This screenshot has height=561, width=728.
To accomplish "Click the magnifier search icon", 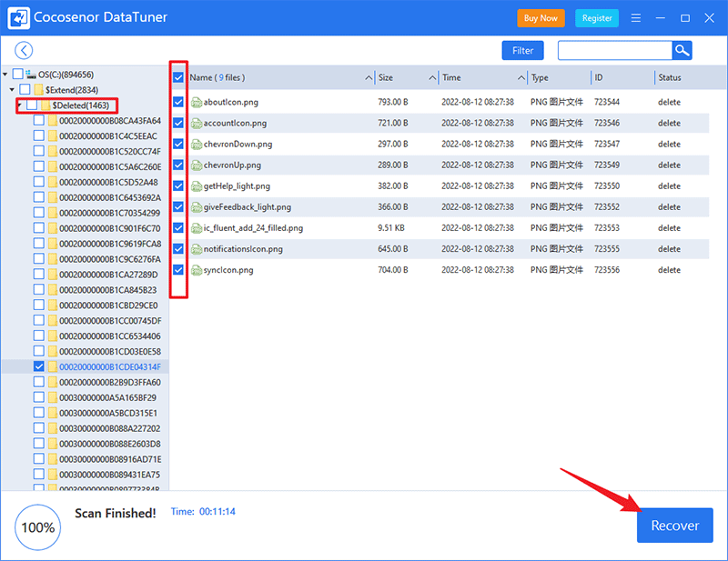I will pos(682,51).
